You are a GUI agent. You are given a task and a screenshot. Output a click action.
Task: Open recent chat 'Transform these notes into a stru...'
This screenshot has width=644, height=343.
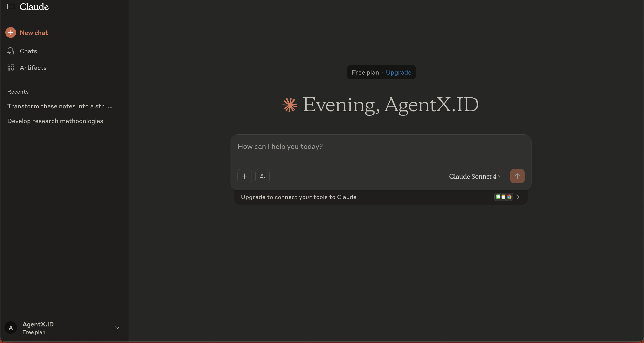[60, 106]
